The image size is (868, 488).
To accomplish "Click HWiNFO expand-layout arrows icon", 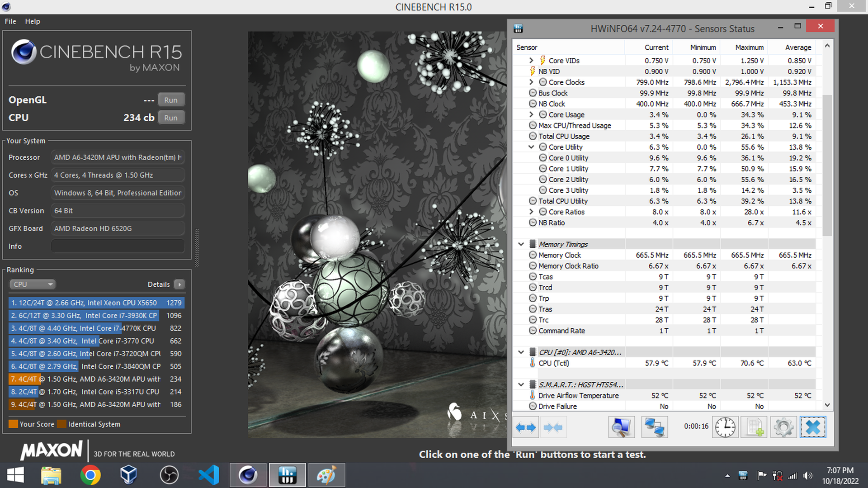I will pos(525,427).
